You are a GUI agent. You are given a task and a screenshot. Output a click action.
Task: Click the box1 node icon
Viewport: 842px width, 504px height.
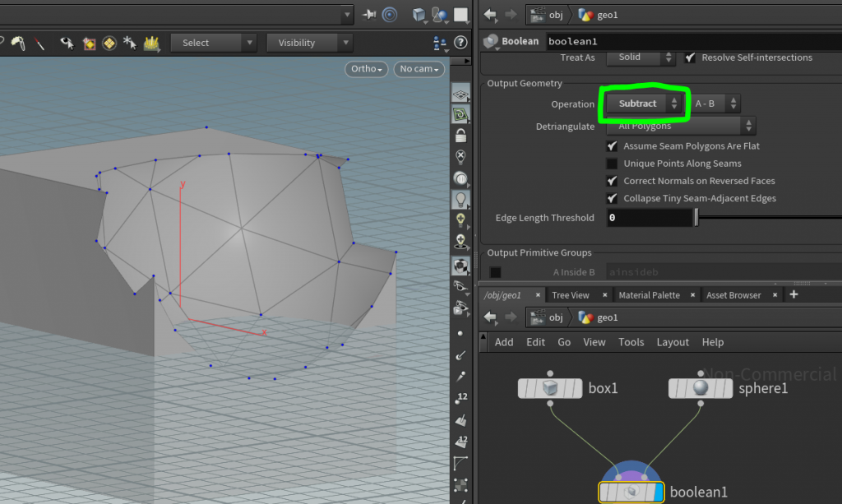point(550,388)
